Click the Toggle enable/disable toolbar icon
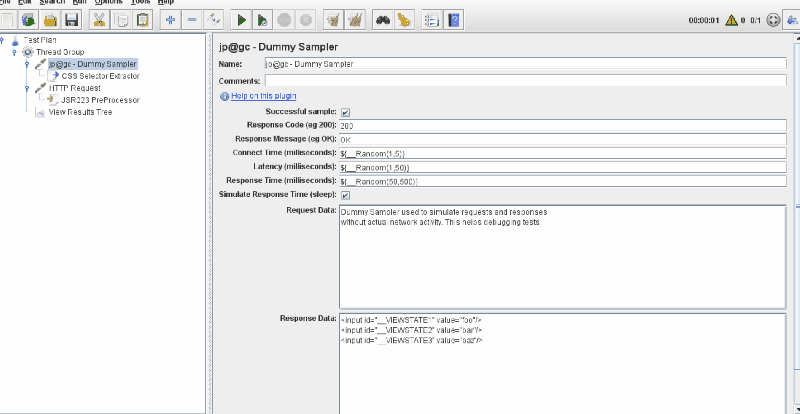Screen dimensions: 800x414 pyautogui.click(x=213, y=20)
